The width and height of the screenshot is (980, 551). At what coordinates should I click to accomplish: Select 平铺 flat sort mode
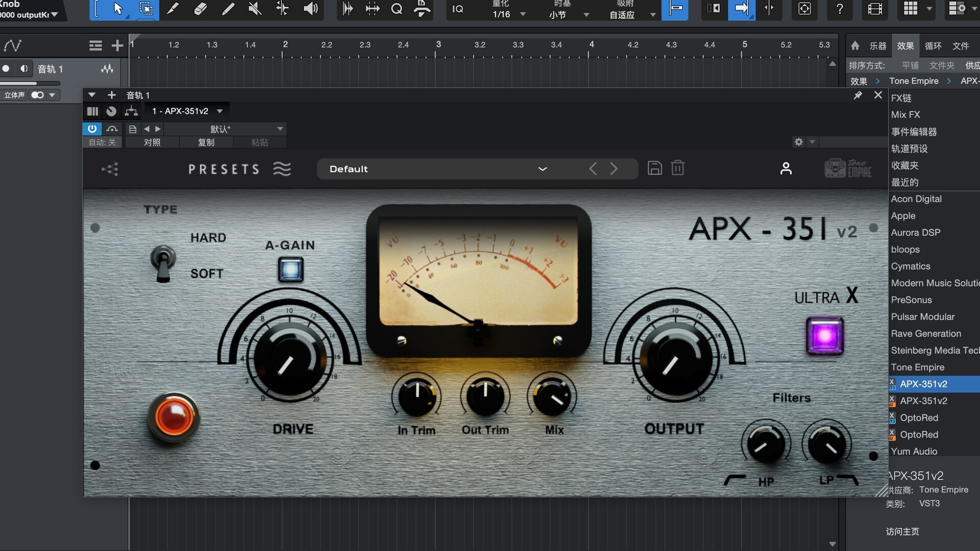(910, 65)
